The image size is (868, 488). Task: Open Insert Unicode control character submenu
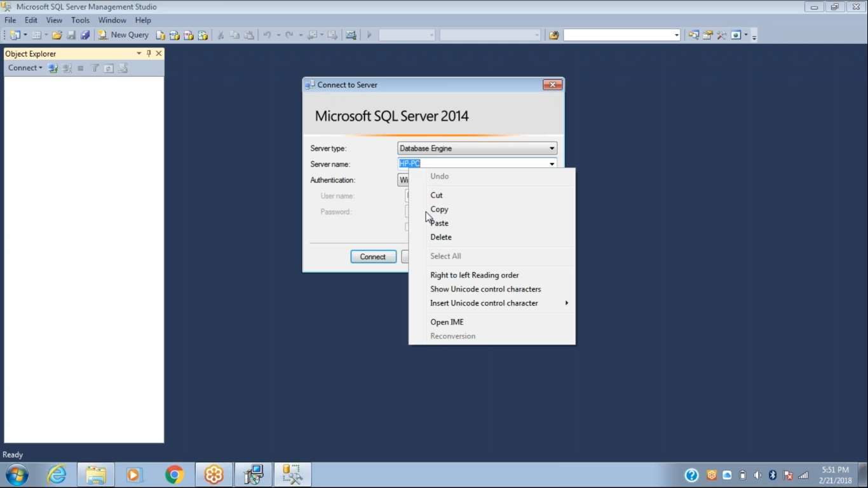[492, 303]
